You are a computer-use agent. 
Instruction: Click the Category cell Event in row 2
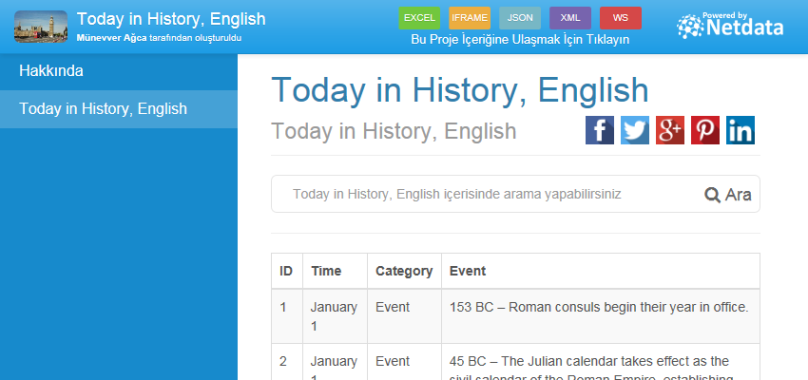(404, 362)
